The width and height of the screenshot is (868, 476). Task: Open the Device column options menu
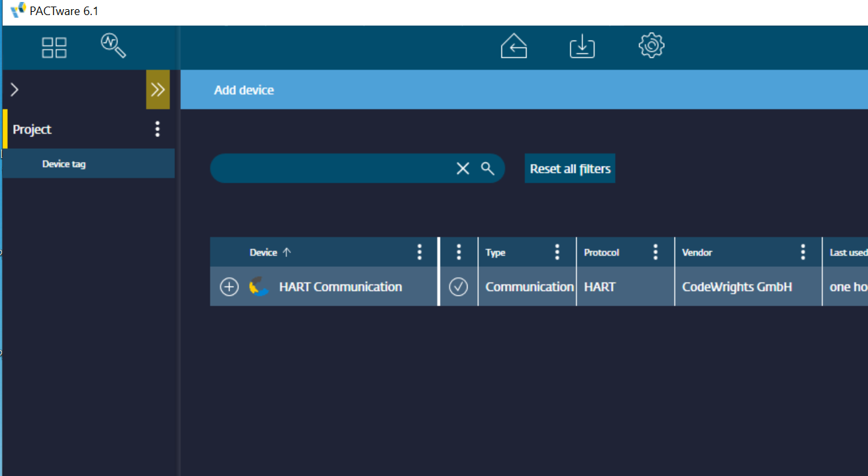pos(420,252)
